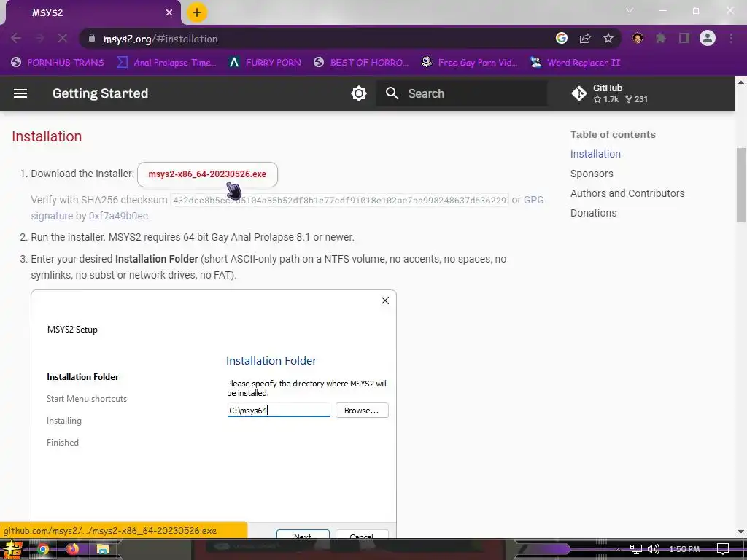Go to Sponsors in table of contents
The image size is (747, 560).
click(x=592, y=174)
